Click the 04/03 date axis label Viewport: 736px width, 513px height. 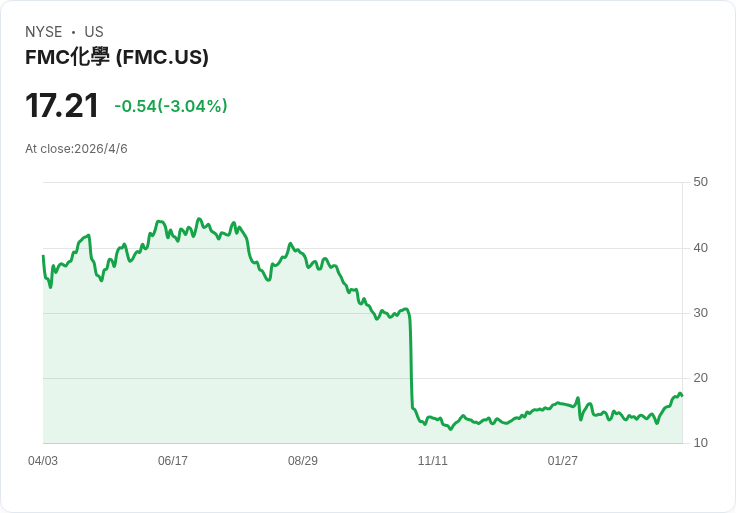coord(43,461)
